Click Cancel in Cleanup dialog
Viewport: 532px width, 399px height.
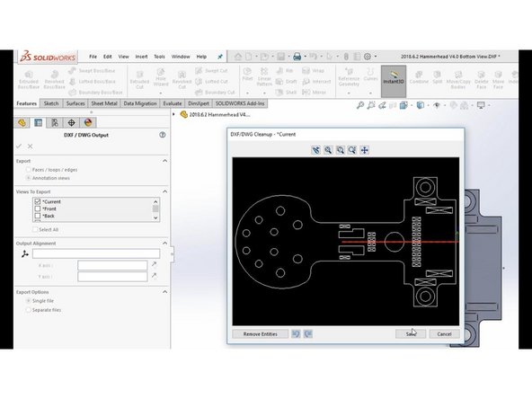[444, 334]
